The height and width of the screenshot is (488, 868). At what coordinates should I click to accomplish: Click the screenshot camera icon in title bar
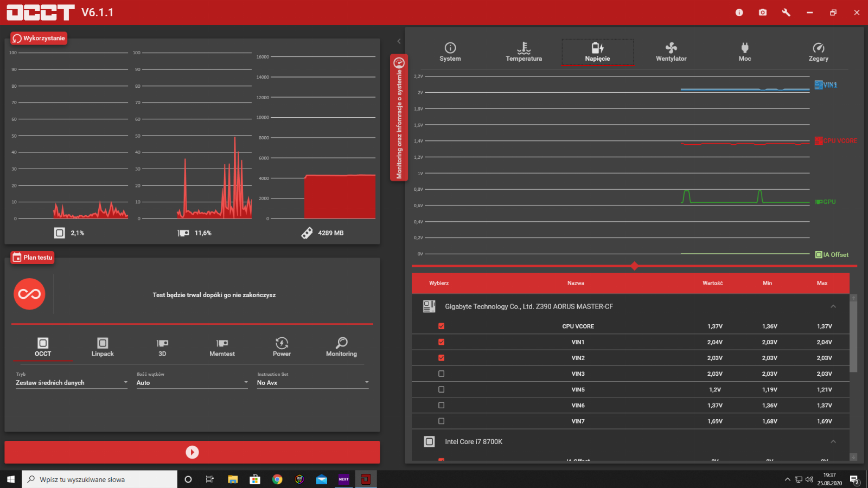(762, 12)
